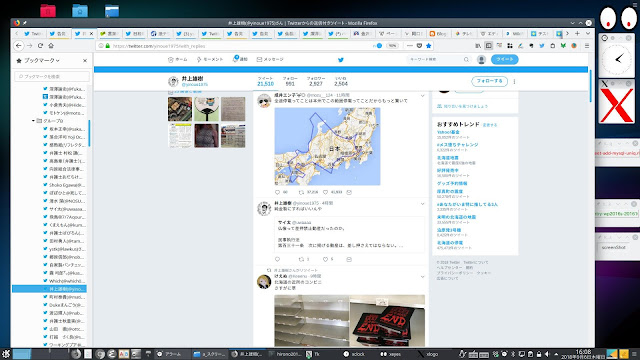Screen dimensions: 640x360
Task: Expand options chevron on convenience store tweet
Action: pos(422,277)
